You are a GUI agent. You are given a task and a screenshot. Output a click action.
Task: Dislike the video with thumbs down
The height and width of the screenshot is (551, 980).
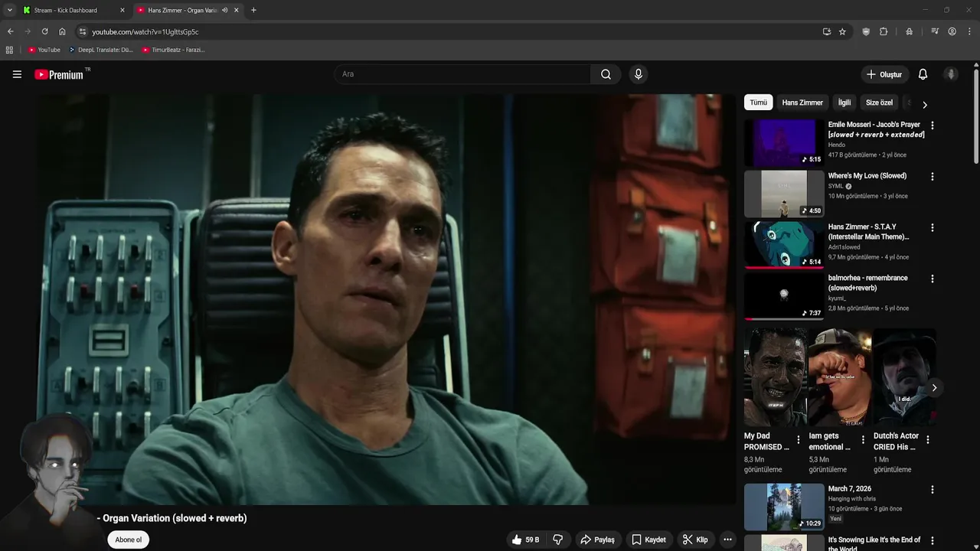tap(557, 540)
